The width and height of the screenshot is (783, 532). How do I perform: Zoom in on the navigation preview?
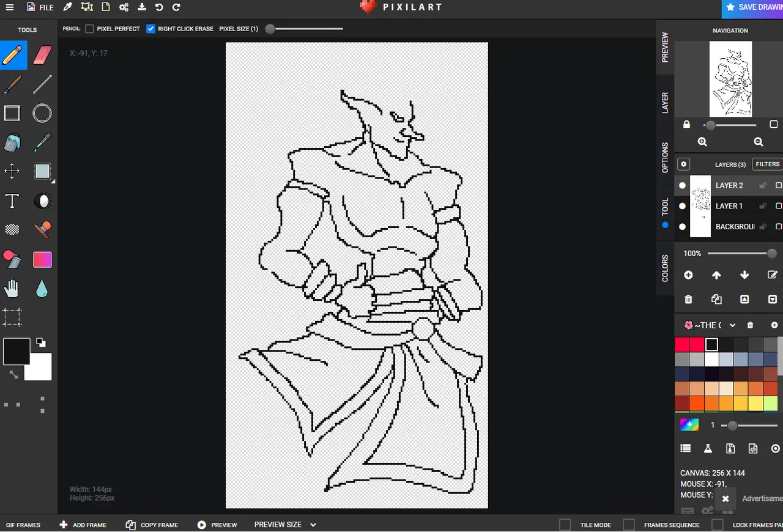tap(702, 142)
